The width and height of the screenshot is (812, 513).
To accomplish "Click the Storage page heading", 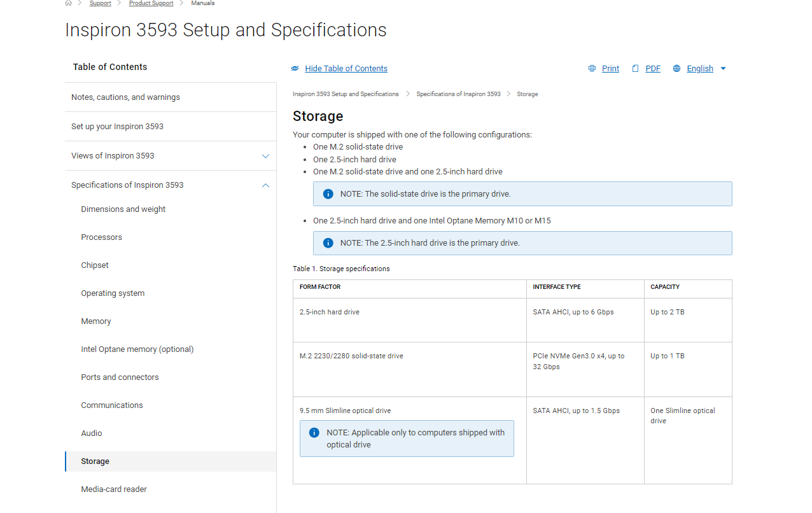I will 318,116.
